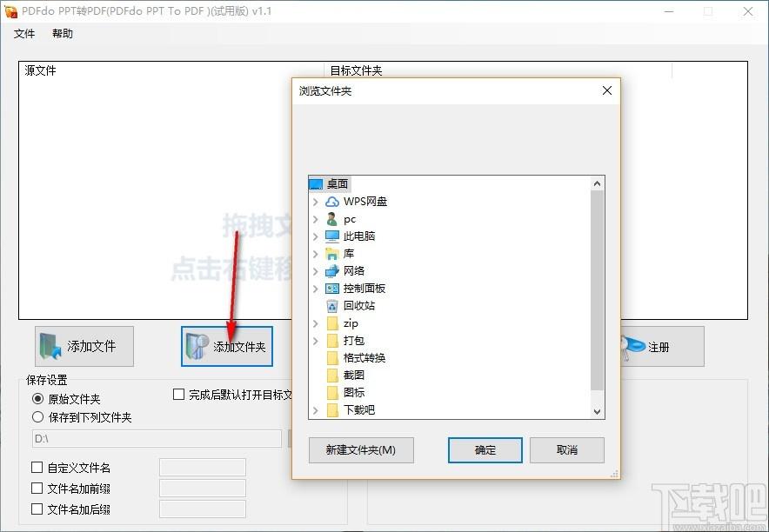Expand the 网络 tree node
The width and height of the screenshot is (769, 532).
pos(316,271)
